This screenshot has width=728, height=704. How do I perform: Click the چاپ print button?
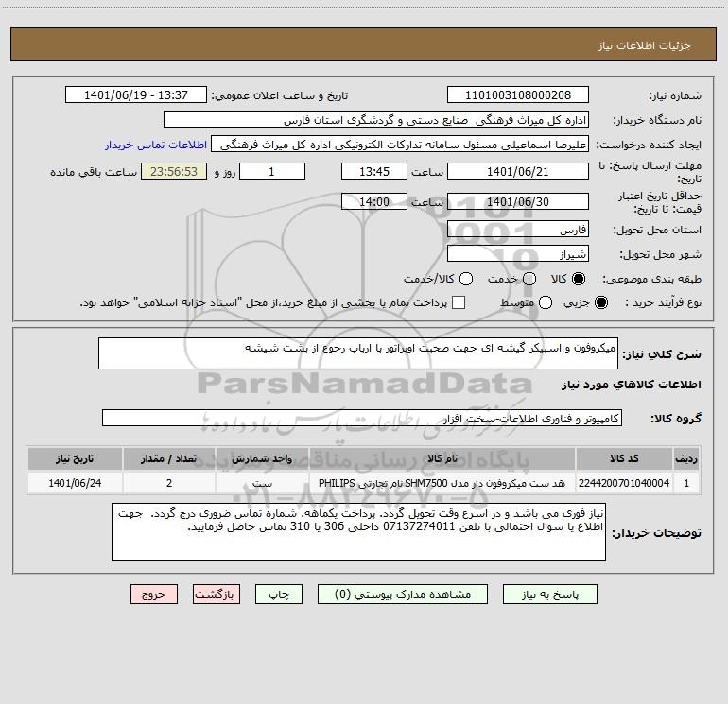[x=279, y=594]
